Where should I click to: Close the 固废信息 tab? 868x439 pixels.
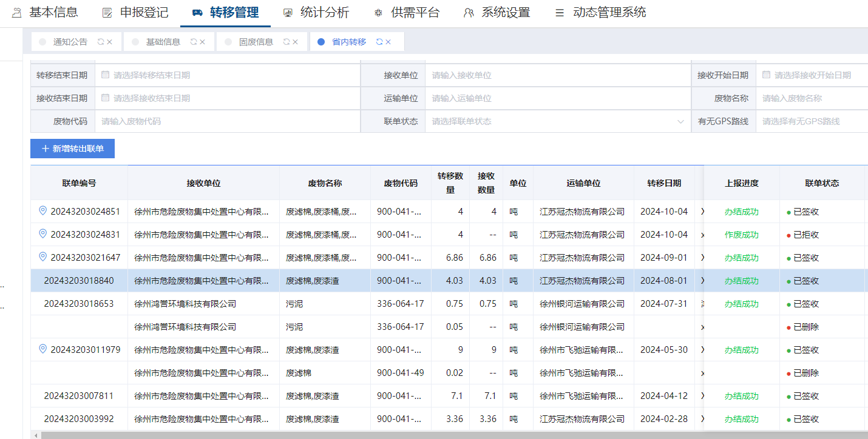tap(296, 42)
